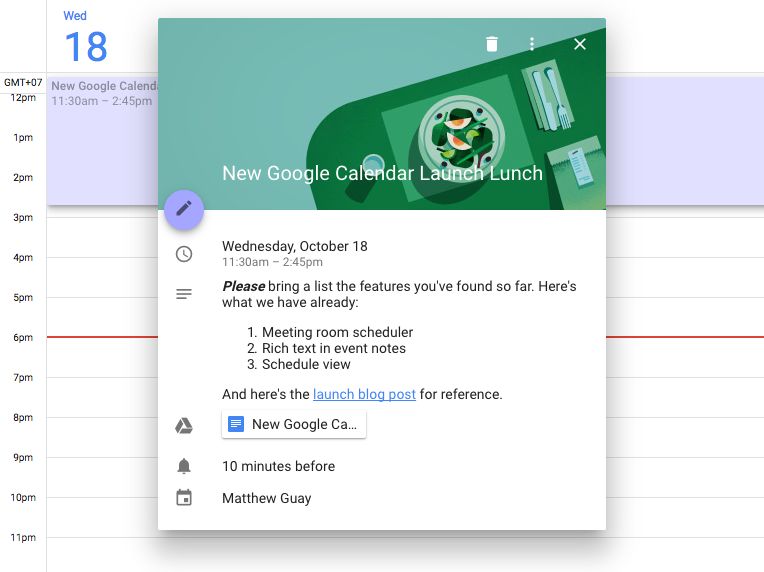Click the Google Drive attachment icon
This screenshot has height=572, width=764.
point(184,426)
